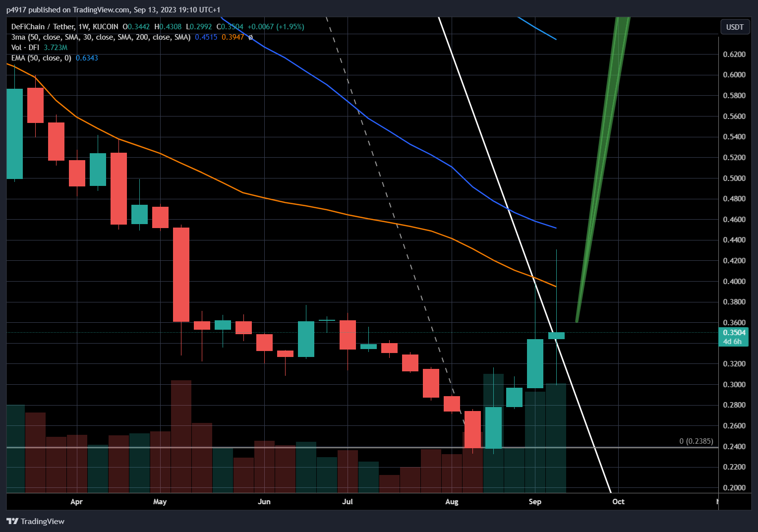Click the 0.5000 price axis label
The height and width of the screenshot is (532, 758).
pos(734,178)
